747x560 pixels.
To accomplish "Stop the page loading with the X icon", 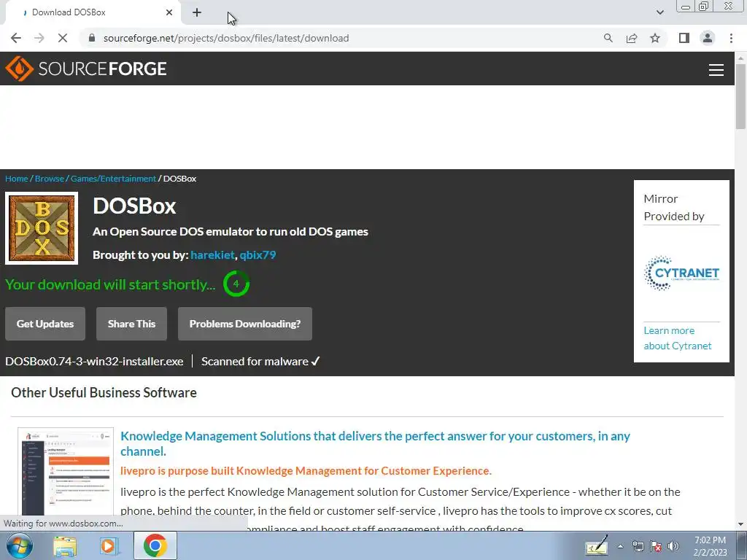I will point(63,38).
